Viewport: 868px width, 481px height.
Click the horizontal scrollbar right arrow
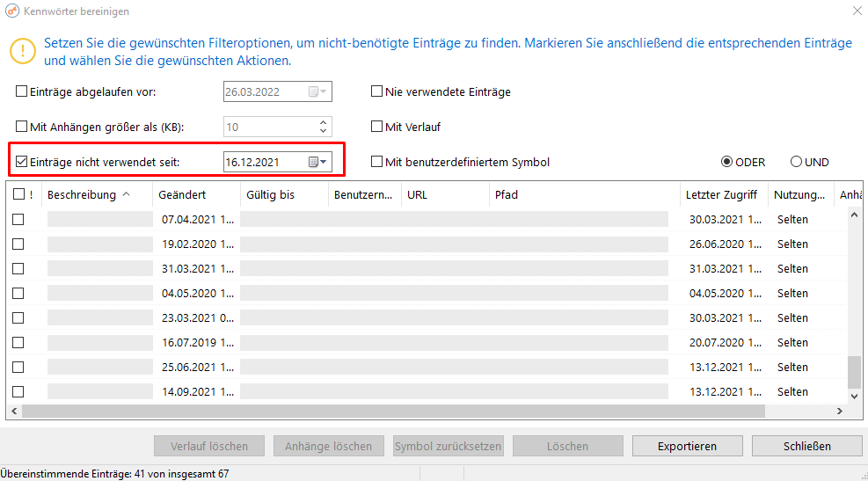(x=840, y=412)
